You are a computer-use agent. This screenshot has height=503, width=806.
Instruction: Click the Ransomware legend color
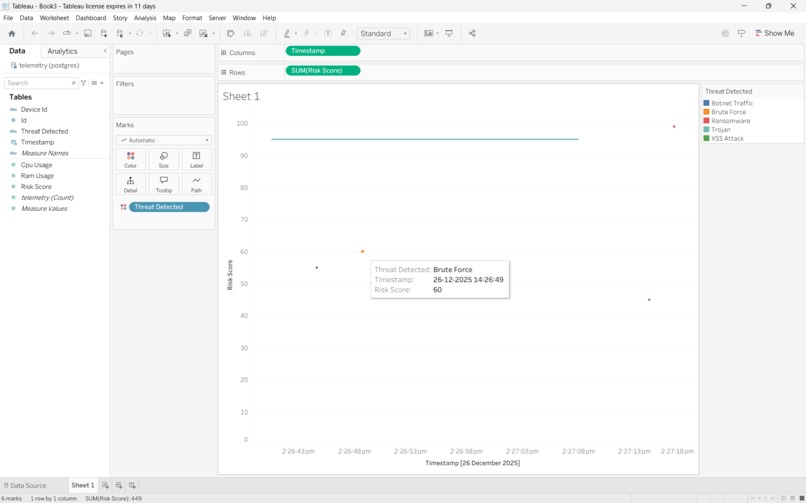(x=706, y=121)
